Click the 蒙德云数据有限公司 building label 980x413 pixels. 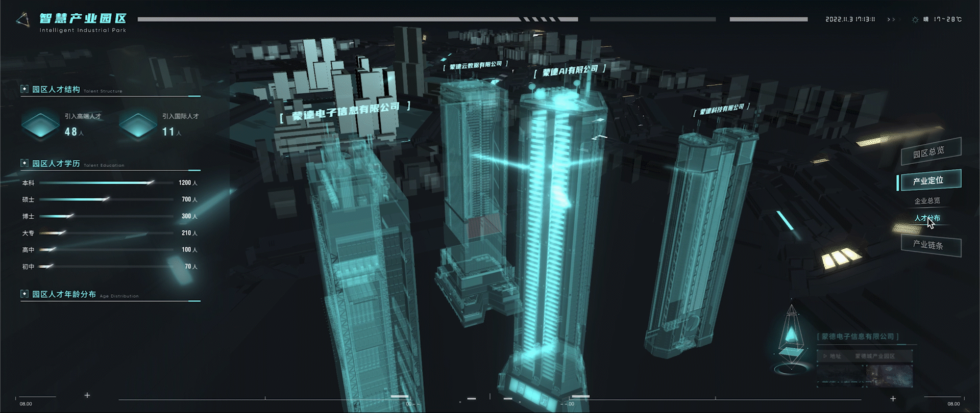click(x=475, y=65)
